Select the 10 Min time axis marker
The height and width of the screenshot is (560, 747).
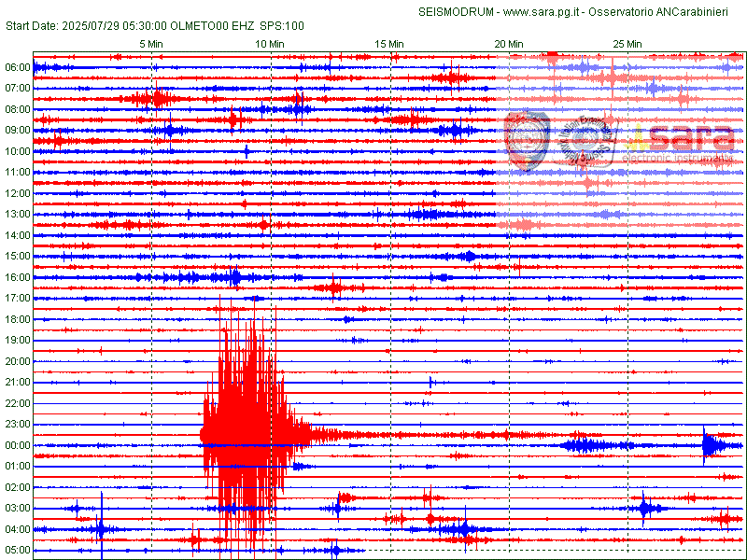[x=270, y=44]
